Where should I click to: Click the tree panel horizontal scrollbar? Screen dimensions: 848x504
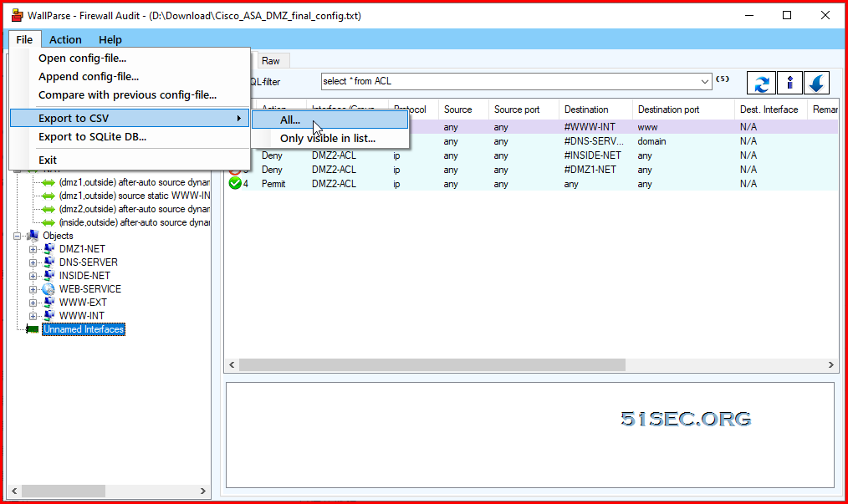coord(64,491)
